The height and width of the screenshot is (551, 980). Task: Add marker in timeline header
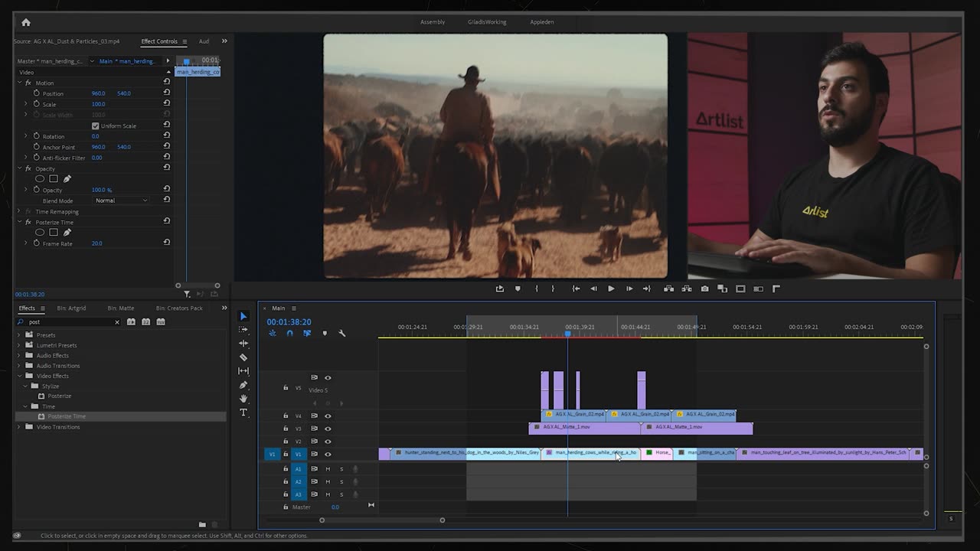click(x=325, y=333)
